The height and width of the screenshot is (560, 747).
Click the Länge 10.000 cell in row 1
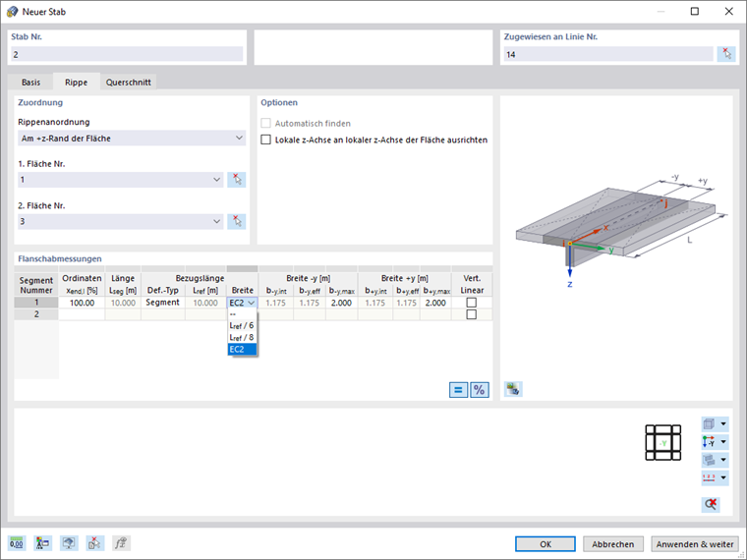click(123, 303)
